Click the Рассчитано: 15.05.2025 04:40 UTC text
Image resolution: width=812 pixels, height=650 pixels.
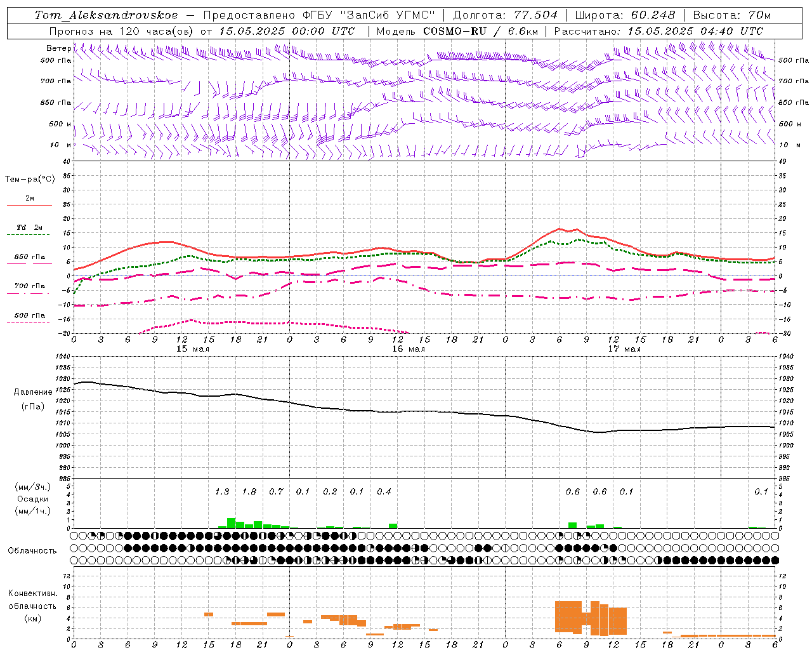pyautogui.click(x=658, y=31)
